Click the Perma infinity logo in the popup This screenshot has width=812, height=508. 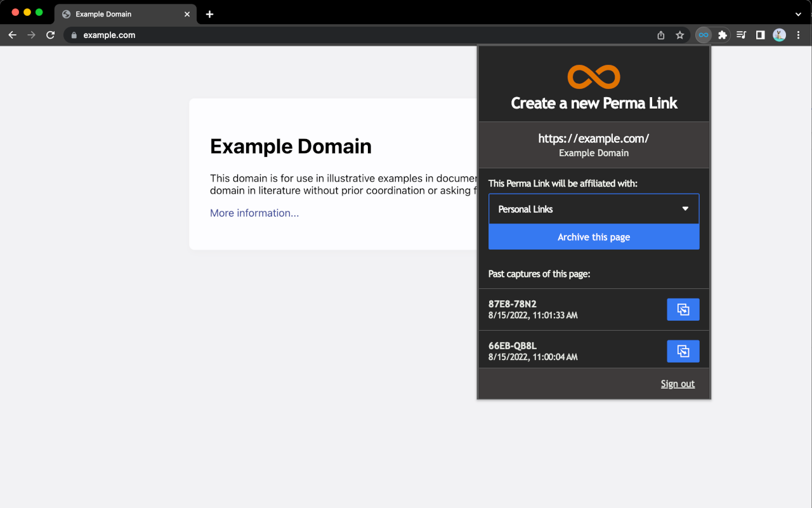click(594, 76)
